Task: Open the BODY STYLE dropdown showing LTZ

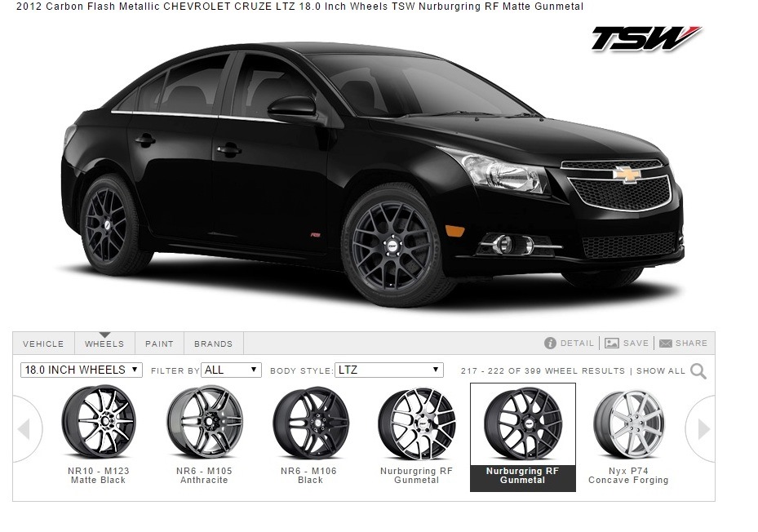Action: tap(388, 370)
